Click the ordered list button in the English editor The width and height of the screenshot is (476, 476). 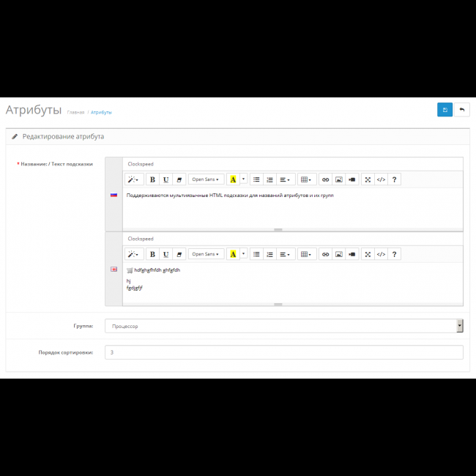click(x=269, y=254)
